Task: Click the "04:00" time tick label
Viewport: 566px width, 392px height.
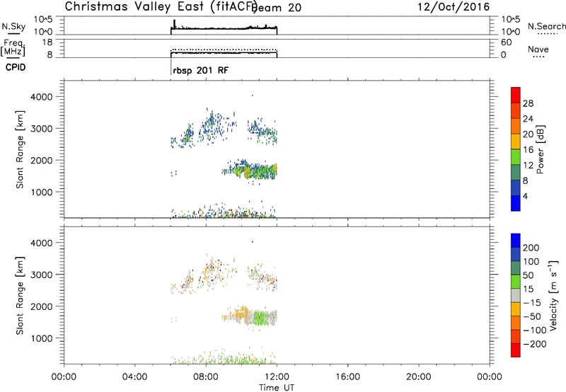Action: [x=134, y=377]
